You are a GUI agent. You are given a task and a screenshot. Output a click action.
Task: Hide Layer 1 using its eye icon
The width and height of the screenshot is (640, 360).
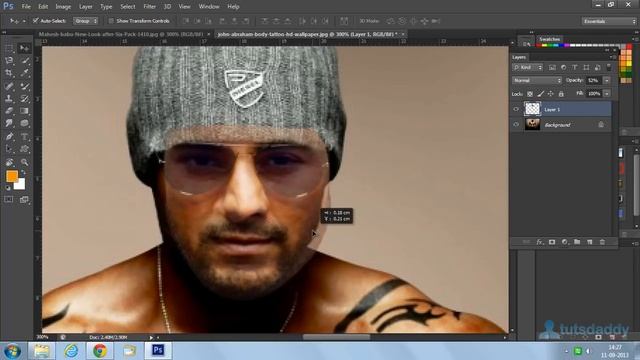point(516,109)
